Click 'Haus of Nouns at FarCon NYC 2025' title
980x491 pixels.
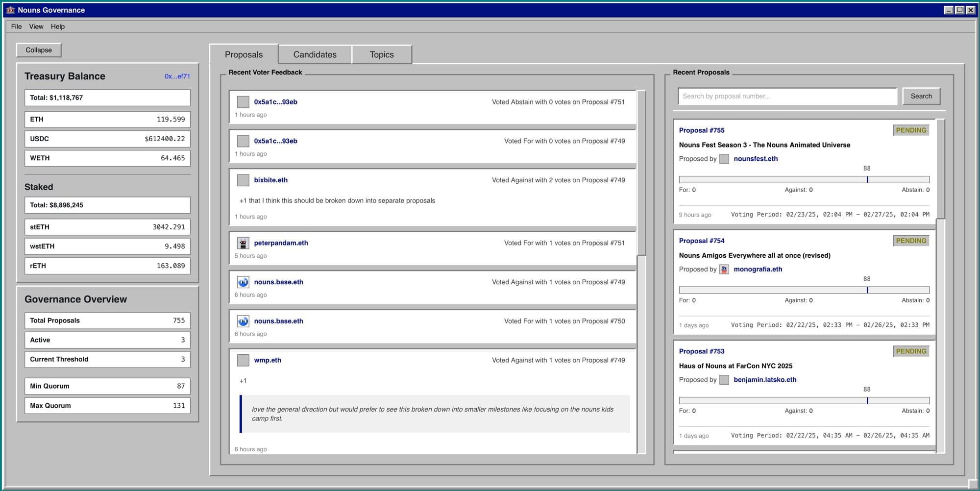point(735,366)
